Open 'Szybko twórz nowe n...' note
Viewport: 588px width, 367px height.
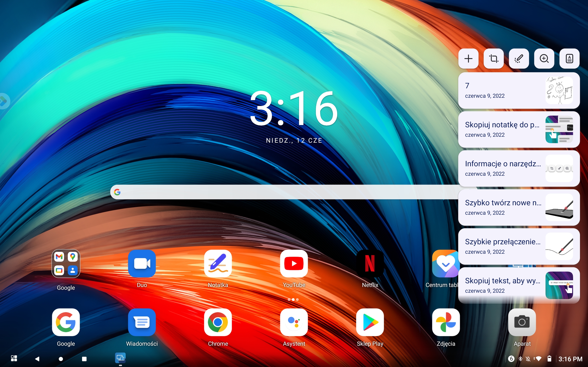tap(519, 207)
